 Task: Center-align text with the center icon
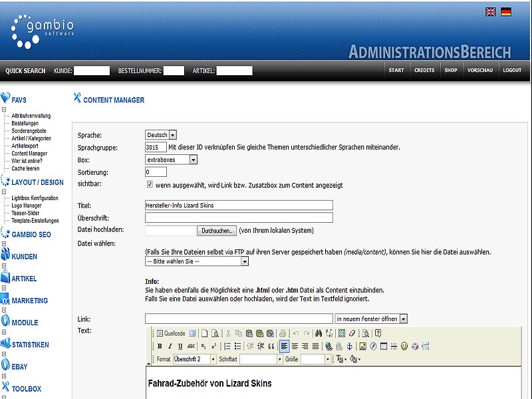click(x=295, y=346)
